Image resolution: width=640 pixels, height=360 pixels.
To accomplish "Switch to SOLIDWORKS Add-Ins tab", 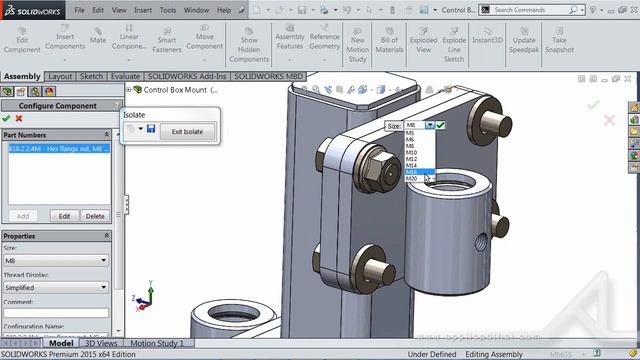I will click(x=187, y=76).
